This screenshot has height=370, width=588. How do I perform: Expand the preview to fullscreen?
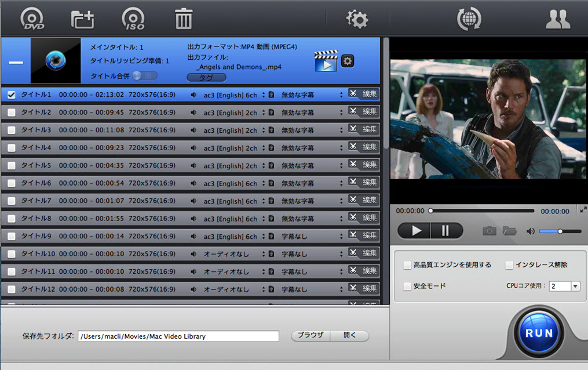[x=583, y=210]
